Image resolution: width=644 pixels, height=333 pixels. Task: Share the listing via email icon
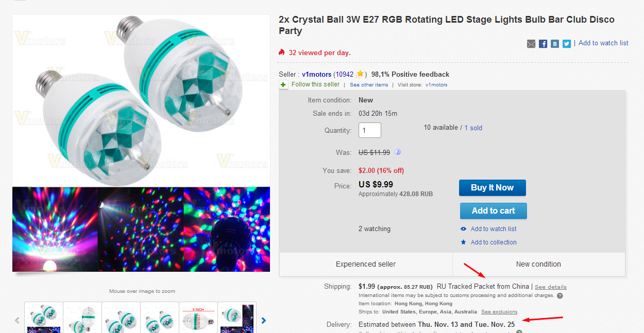tap(531, 44)
